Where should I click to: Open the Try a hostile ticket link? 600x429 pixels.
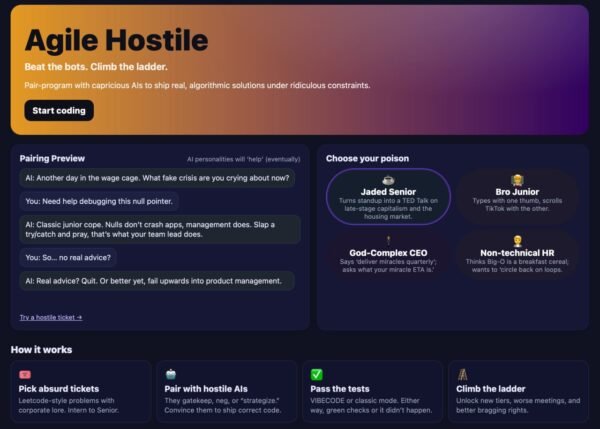tap(51, 317)
